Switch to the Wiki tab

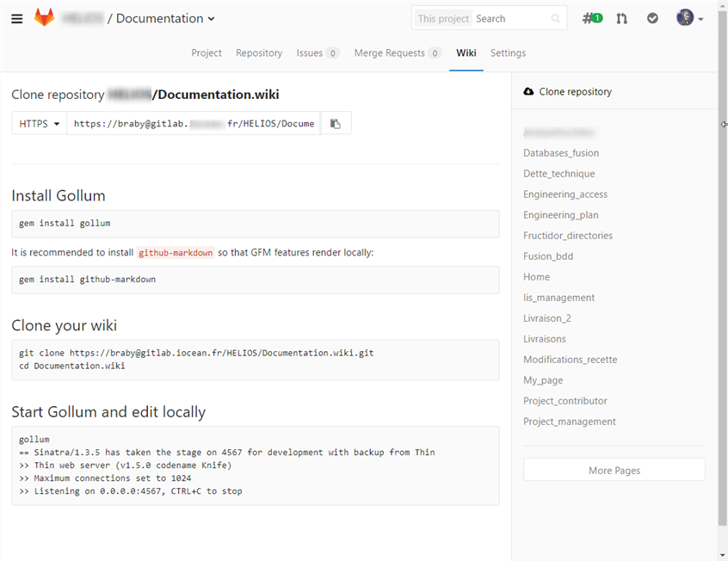[x=466, y=52]
